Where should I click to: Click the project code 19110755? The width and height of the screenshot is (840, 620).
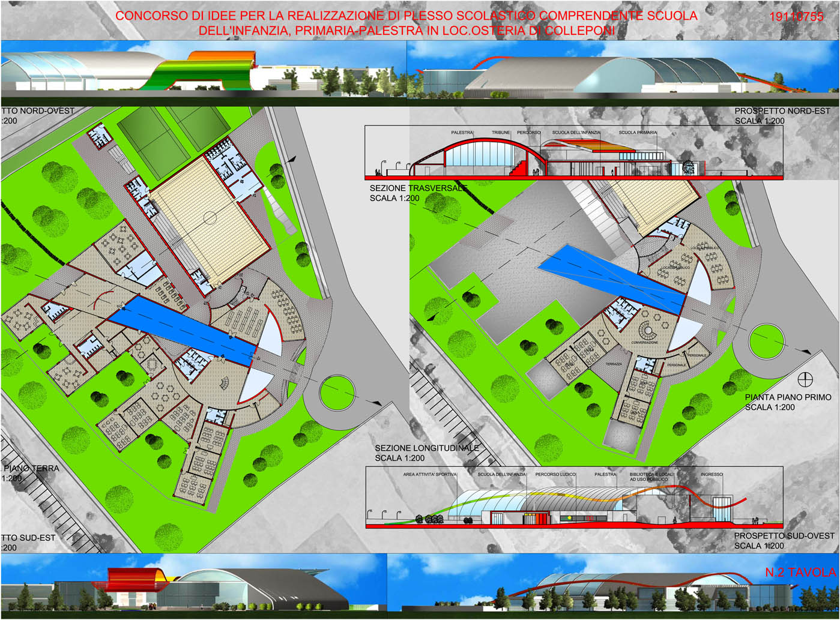pos(796,17)
